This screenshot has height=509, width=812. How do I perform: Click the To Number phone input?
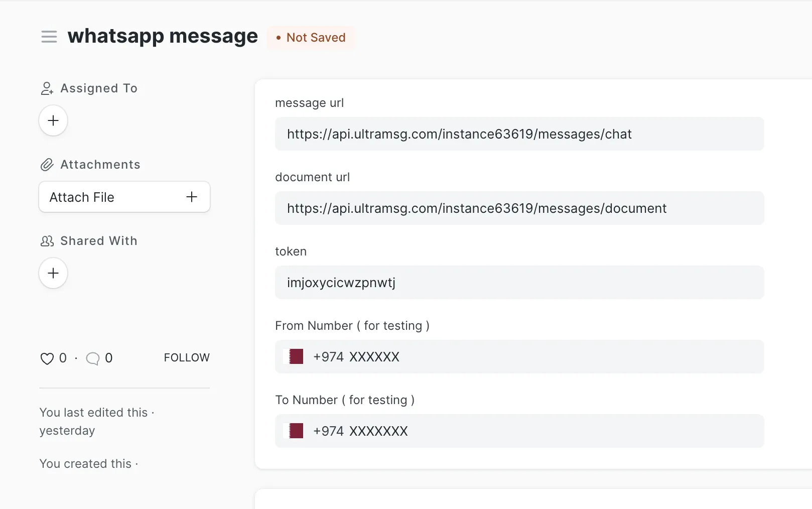(x=519, y=431)
